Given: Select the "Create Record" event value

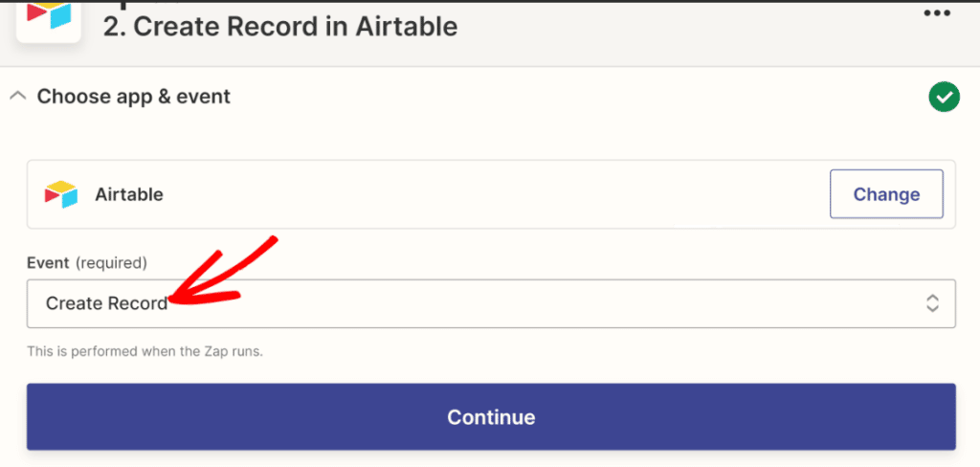Looking at the screenshot, I should [x=106, y=303].
